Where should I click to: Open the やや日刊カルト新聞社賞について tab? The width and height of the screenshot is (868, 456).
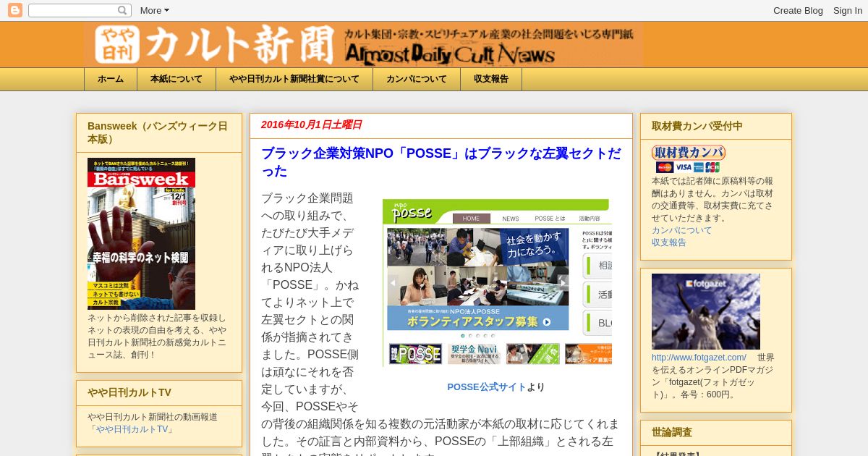294,79
